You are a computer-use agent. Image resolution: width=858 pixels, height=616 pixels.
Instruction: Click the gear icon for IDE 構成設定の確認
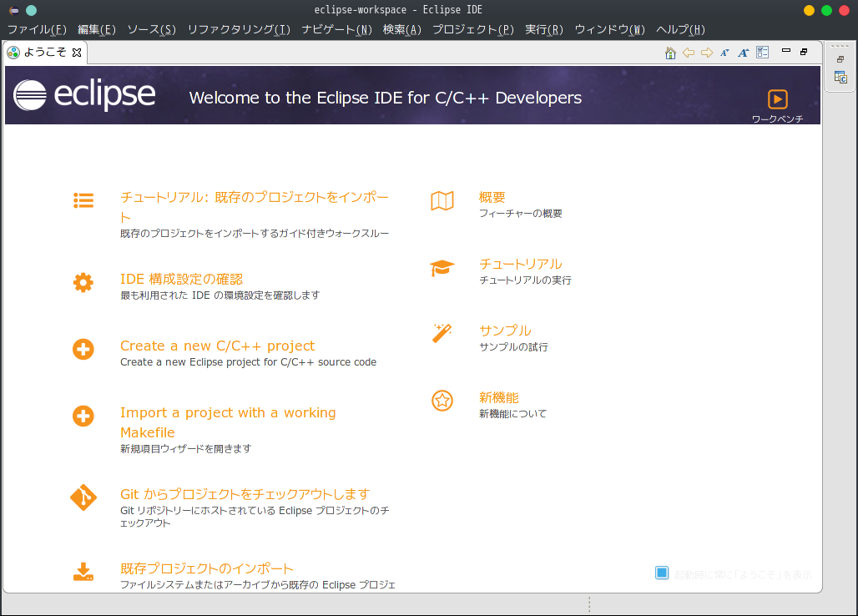83,282
